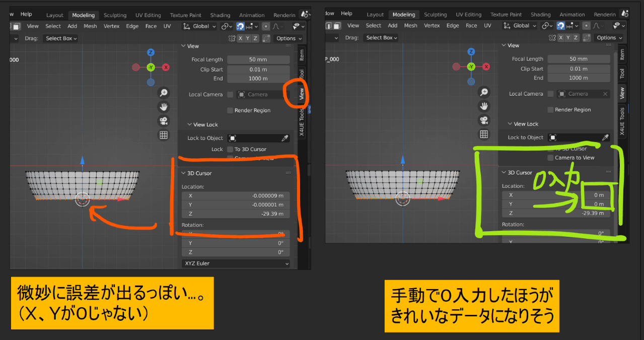Image resolution: width=644 pixels, height=340 pixels.
Task: Collapse the View Lock subpanel in left screenshot
Action: point(190,125)
